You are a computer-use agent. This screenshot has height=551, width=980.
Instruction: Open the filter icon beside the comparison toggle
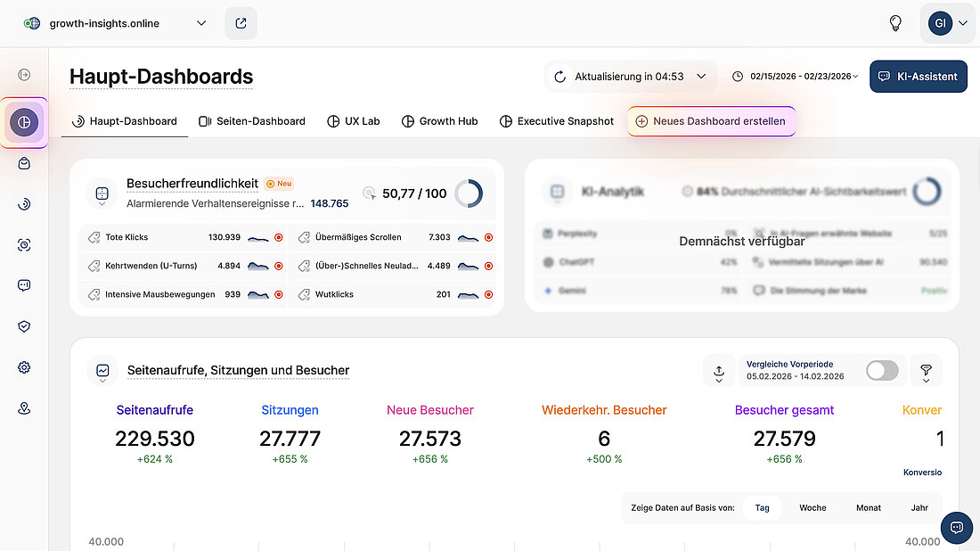(x=926, y=371)
